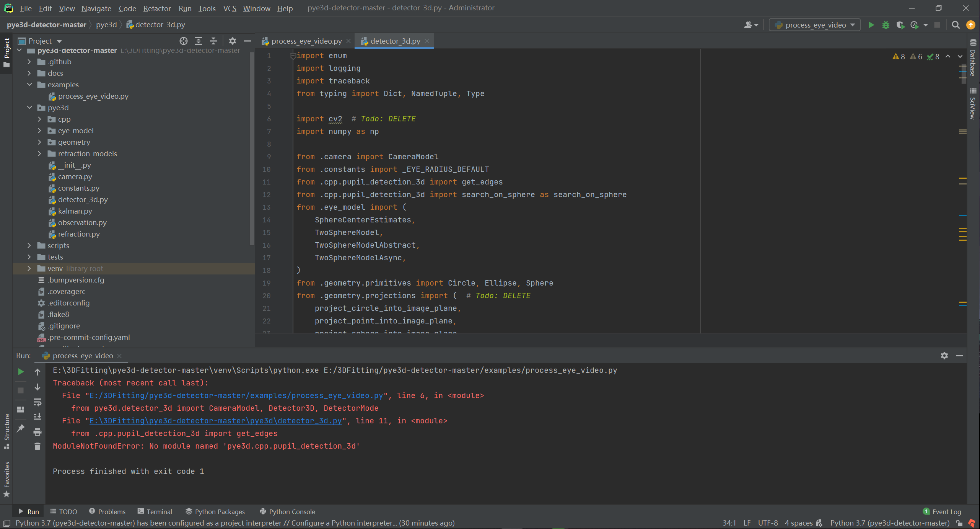980x529 pixels.
Task: Follow detector_3d.py traceback link
Action: pyautogui.click(x=215, y=421)
